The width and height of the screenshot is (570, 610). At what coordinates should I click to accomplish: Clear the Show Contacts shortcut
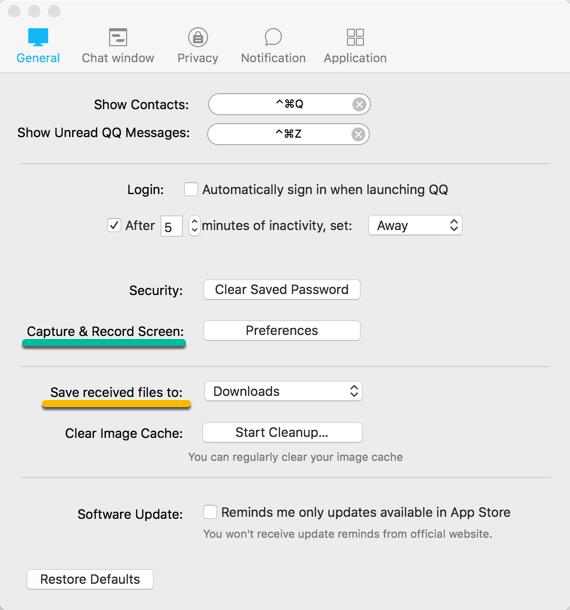pyautogui.click(x=359, y=104)
